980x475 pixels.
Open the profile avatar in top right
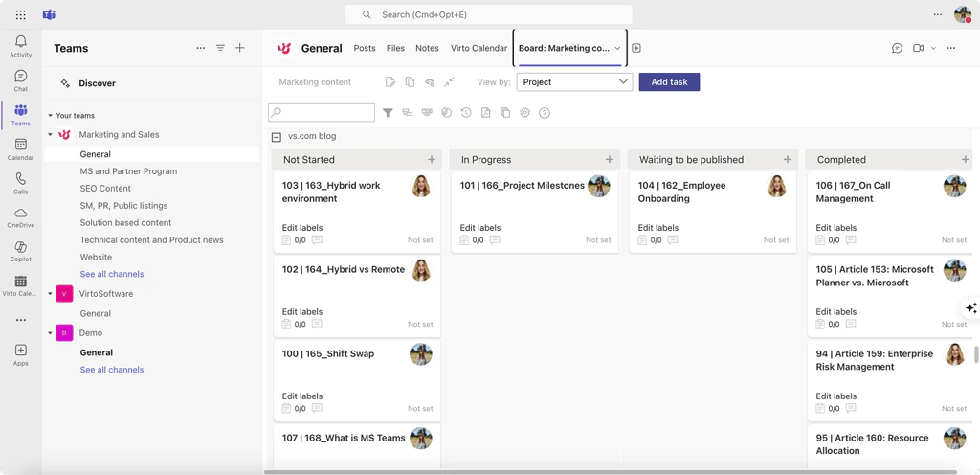(963, 14)
